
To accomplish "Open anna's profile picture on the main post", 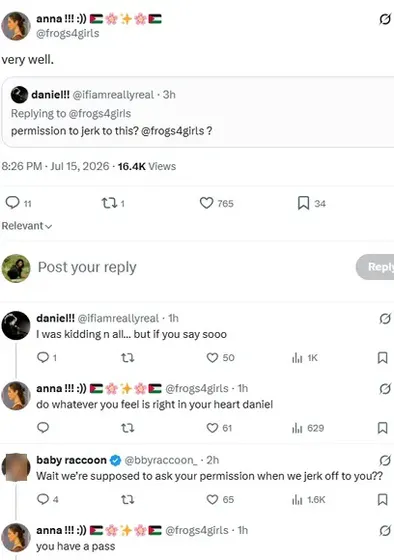I will point(16,26).
